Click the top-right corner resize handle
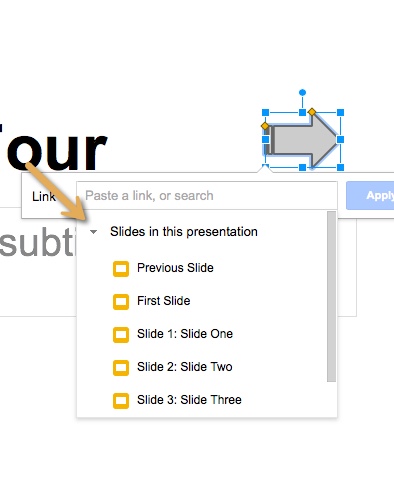Screen dimensions: 394x480 click(x=340, y=113)
